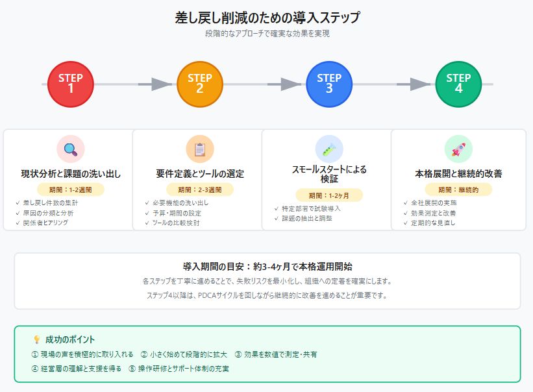Click the lightbulb icon beside 成功のポイント

click(x=36, y=339)
